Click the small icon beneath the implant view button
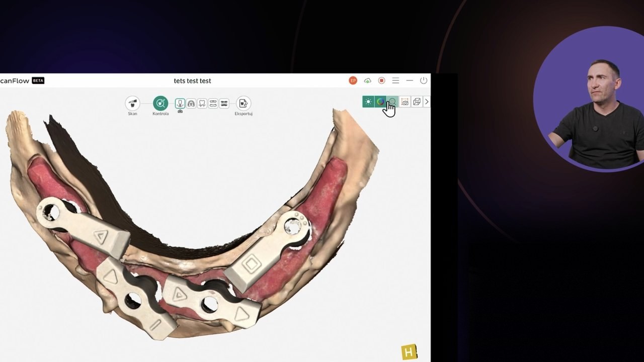Image resolution: width=644 pixels, height=362 pixels. [180, 111]
